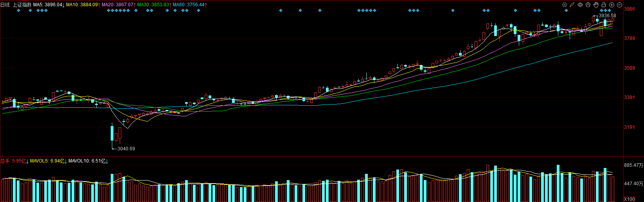Open the toolbox briefcase icon

pyautogui.click(x=588, y=5)
